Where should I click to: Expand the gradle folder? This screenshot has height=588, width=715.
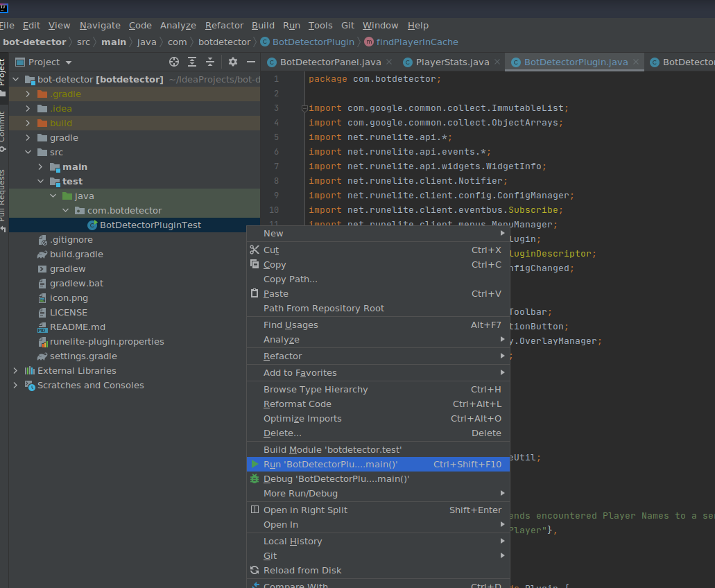(28, 138)
